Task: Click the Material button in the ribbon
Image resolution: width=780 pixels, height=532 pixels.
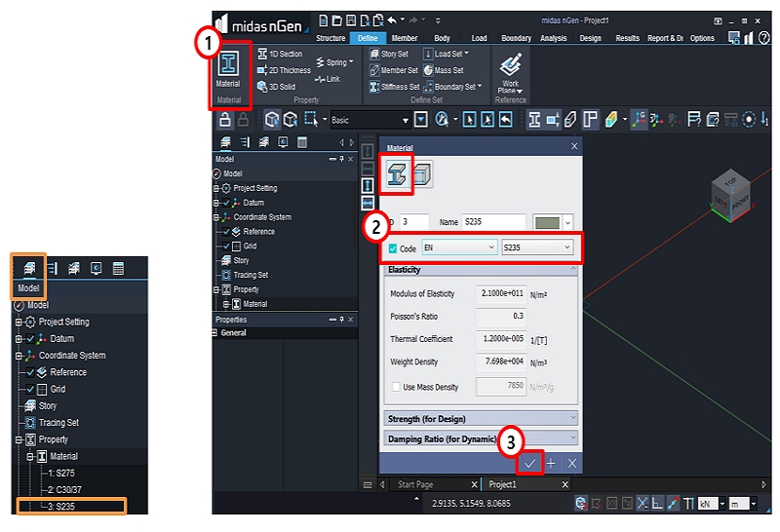Action: [228, 70]
